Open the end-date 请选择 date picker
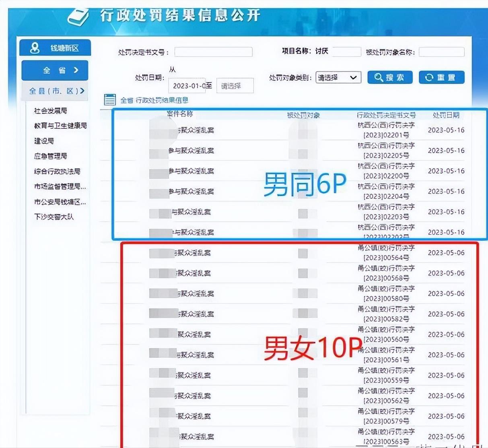Viewport: 488px width, 448px height. tap(235, 85)
